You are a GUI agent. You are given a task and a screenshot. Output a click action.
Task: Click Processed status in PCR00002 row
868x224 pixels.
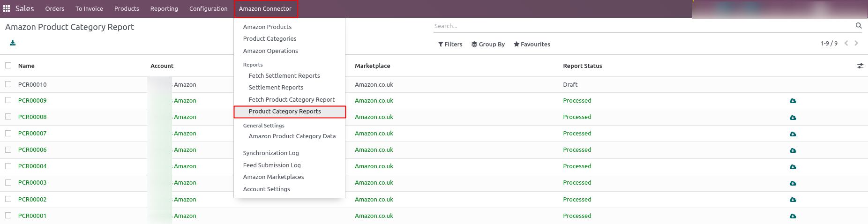pyautogui.click(x=577, y=199)
